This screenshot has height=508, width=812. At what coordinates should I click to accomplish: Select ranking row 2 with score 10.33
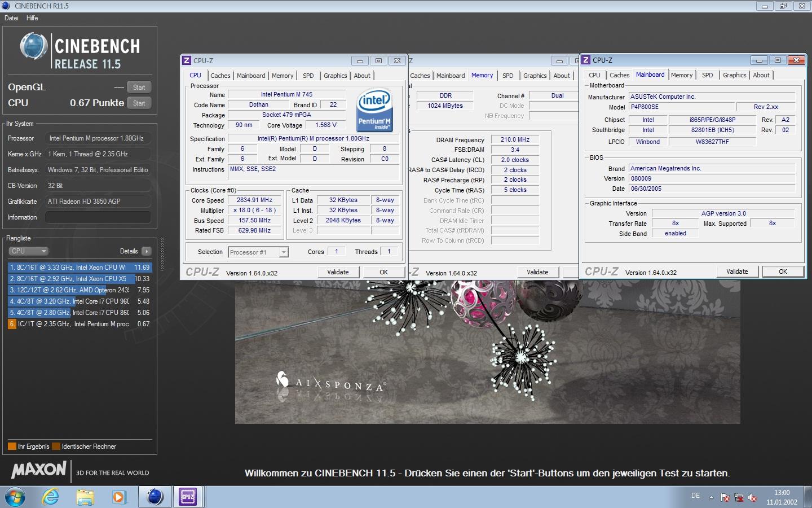(x=80, y=279)
